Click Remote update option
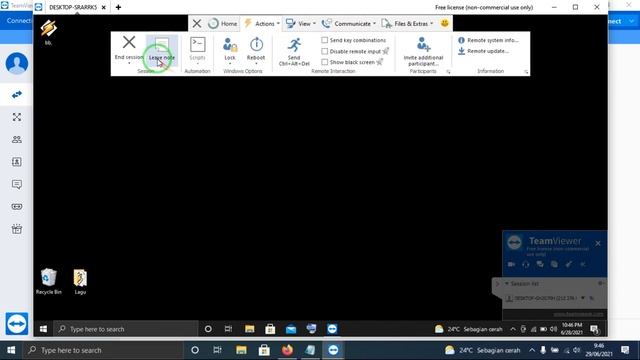 tap(483, 51)
